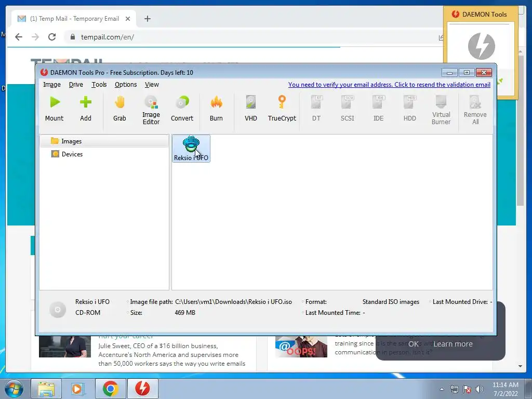Click the Standard ISO images format value
532x399 pixels.
click(391, 302)
